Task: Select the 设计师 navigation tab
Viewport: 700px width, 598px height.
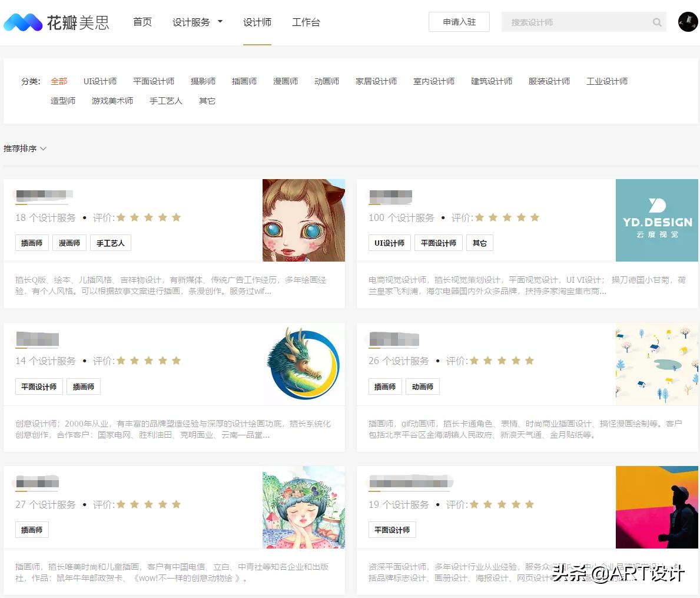Action: (257, 22)
